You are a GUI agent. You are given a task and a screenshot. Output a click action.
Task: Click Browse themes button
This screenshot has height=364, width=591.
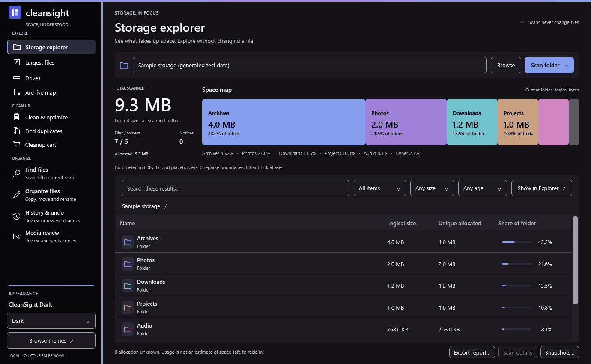51,340
